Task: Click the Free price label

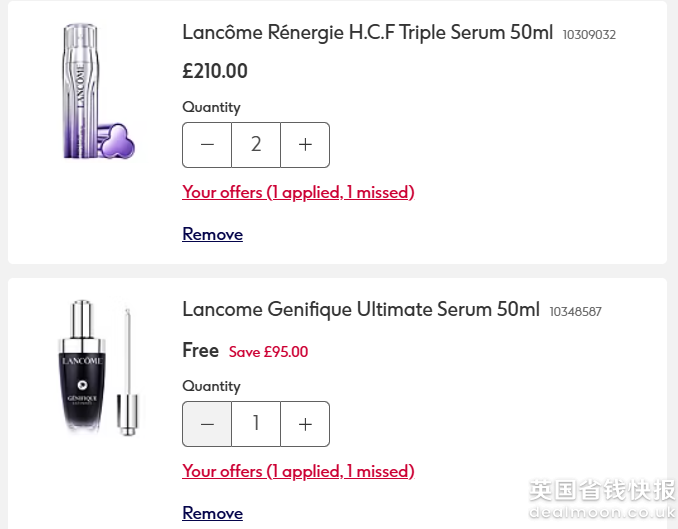Action: click(200, 350)
